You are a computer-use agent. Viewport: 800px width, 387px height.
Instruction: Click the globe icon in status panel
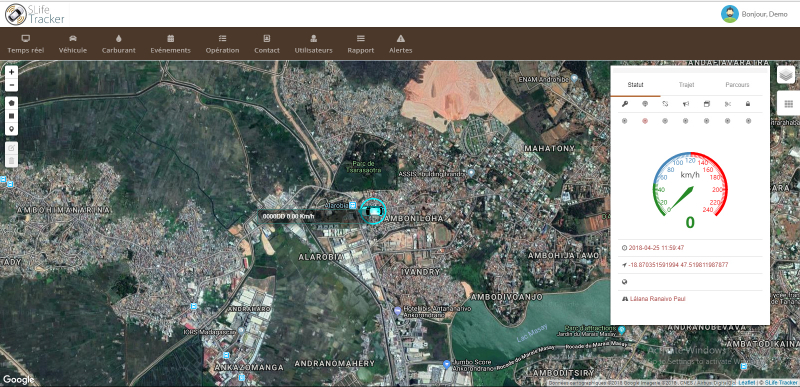tap(624, 282)
